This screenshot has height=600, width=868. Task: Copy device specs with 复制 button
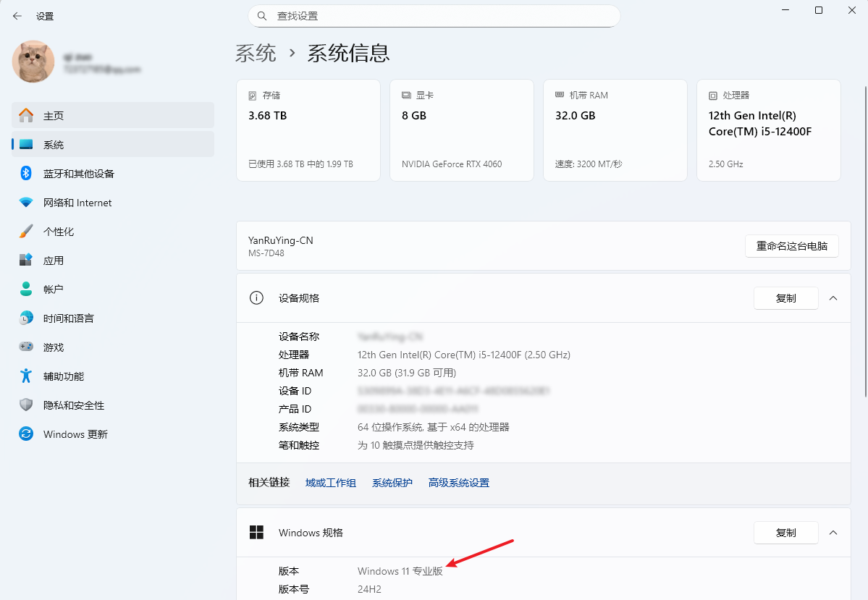(785, 298)
